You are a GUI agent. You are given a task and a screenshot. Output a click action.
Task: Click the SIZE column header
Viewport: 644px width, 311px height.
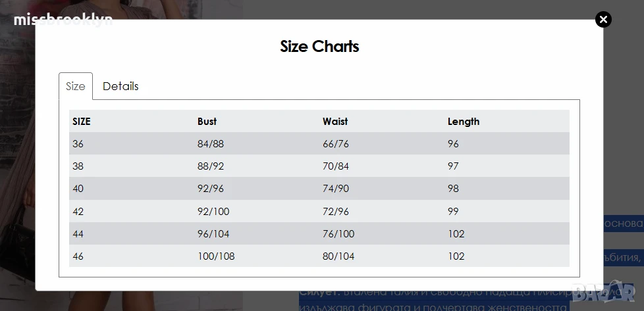81,122
